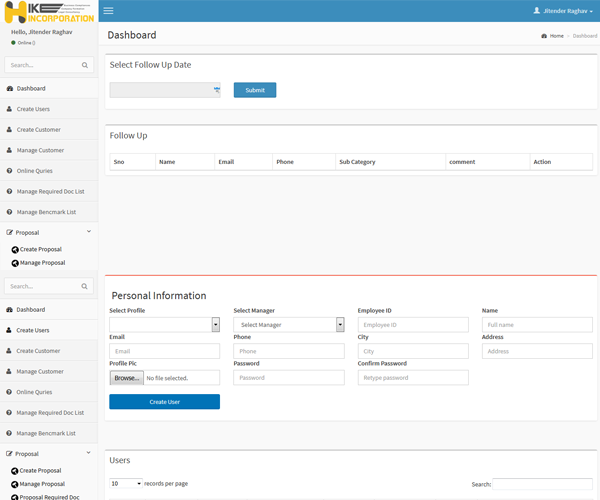Open Online Quries label in lower sidebar
The height and width of the screenshot is (500, 600).
34,392
